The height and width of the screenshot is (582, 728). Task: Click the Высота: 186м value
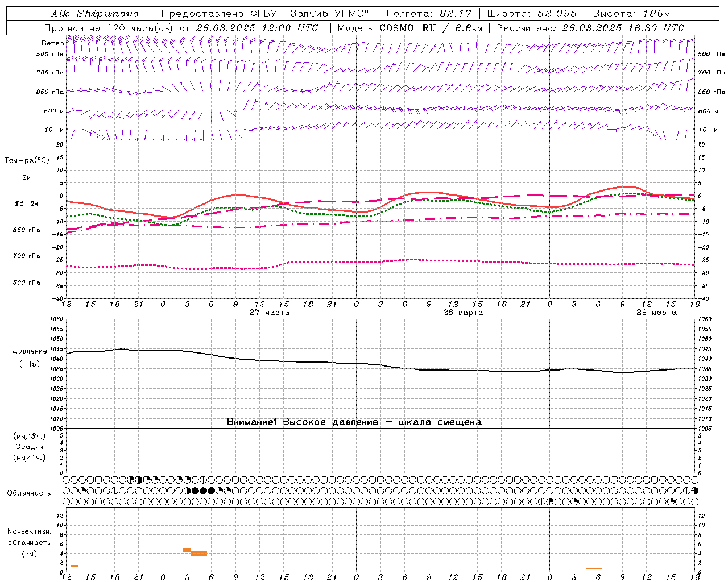pyautogui.click(x=631, y=14)
